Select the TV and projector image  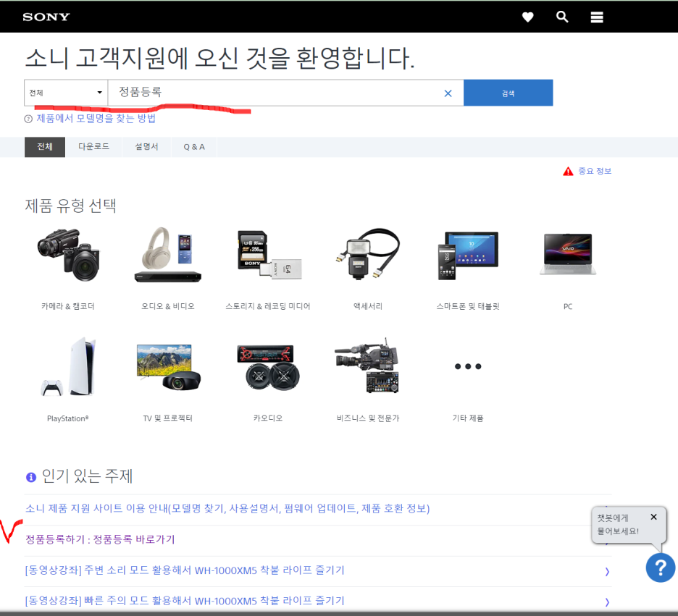point(168,367)
